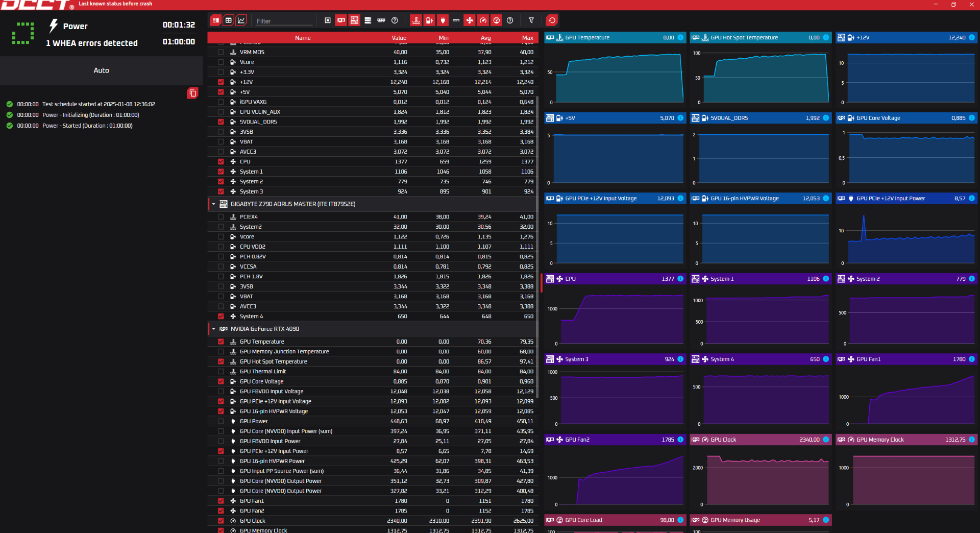Image resolution: width=980 pixels, height=533 pixels.
Task: Open info for GPU Memory Usage graph
Action: [826, 520]
